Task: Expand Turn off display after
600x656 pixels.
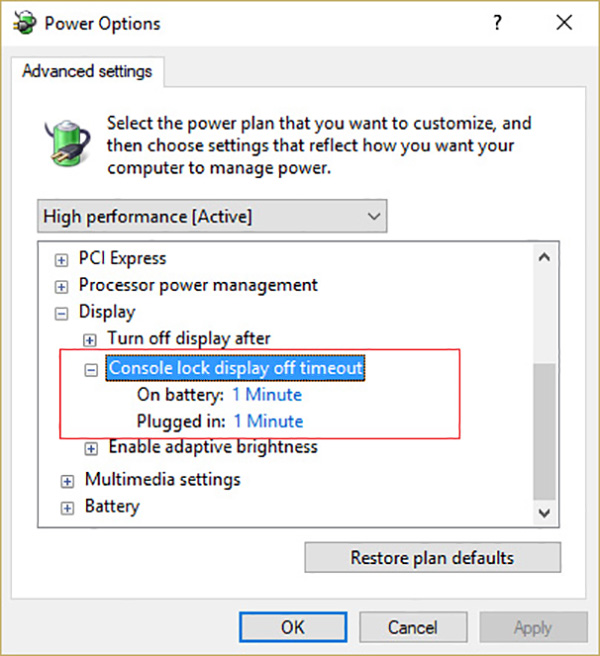Action: pyautogui.click(x=91, y=339)
